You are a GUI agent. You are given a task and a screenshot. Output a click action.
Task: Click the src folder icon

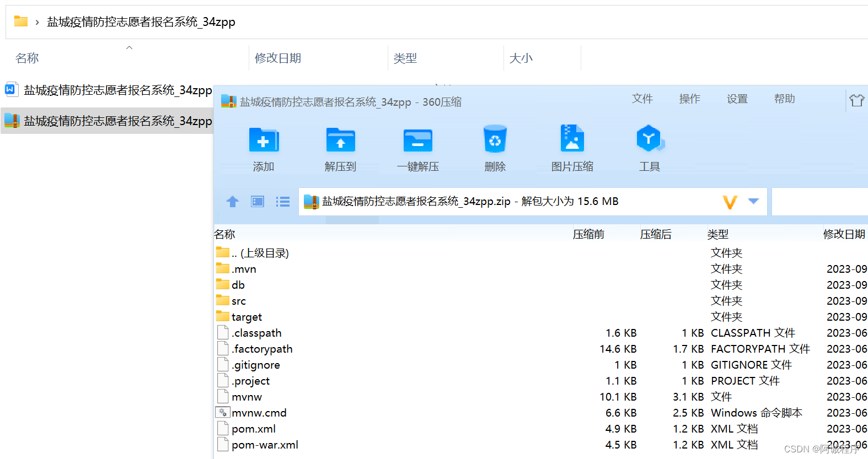point(223,300)
